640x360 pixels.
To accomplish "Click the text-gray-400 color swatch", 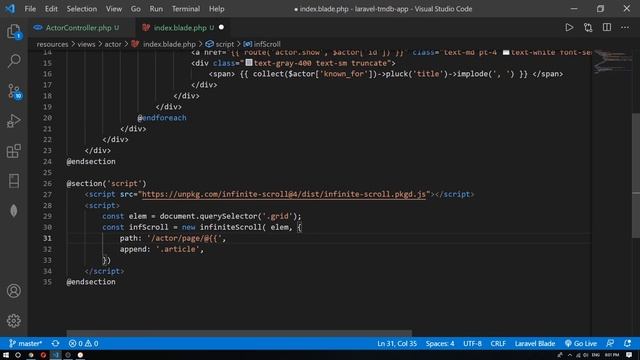I will click(249, 63).
